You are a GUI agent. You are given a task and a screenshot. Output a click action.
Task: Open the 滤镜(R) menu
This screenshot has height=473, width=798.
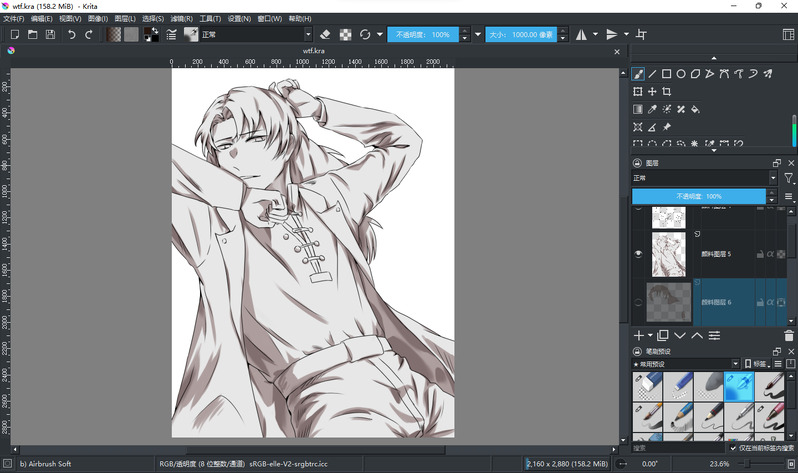tap(182, 19)
